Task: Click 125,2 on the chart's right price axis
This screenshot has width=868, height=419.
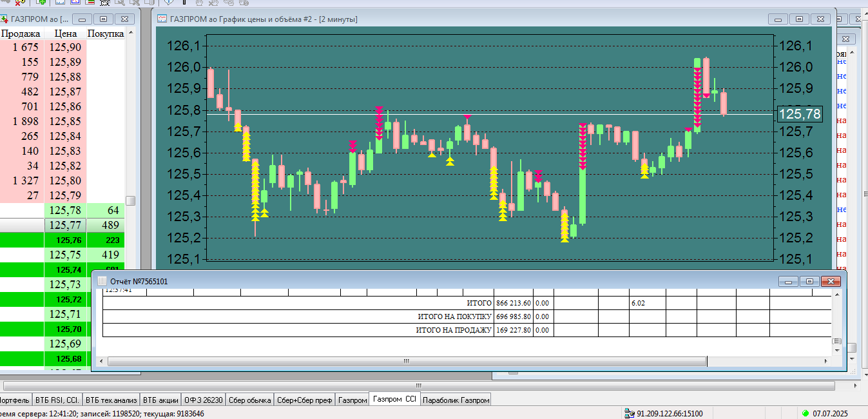Action: click(x=796, y=238)
